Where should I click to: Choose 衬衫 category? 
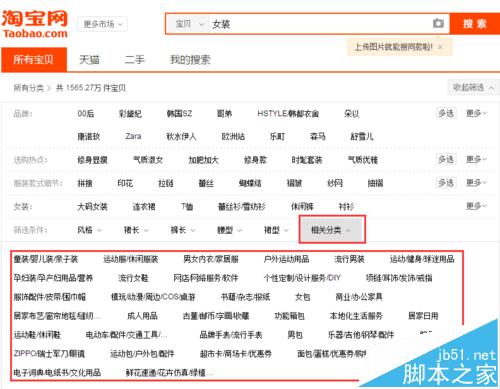pyautogui.click(x=346, y=206)
